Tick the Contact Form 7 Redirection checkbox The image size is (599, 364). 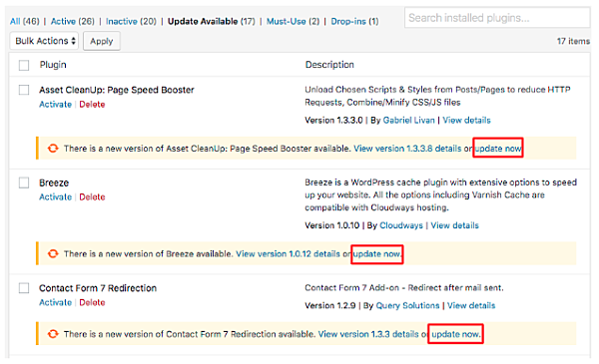tap(24, 288)
